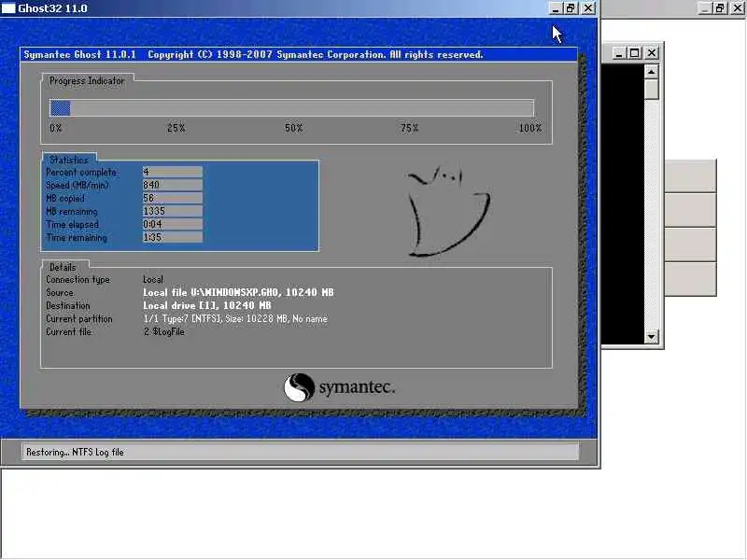Click the Time elapsed value 0:04
Viewport: 747px width, 560px height.
point(173,224)
